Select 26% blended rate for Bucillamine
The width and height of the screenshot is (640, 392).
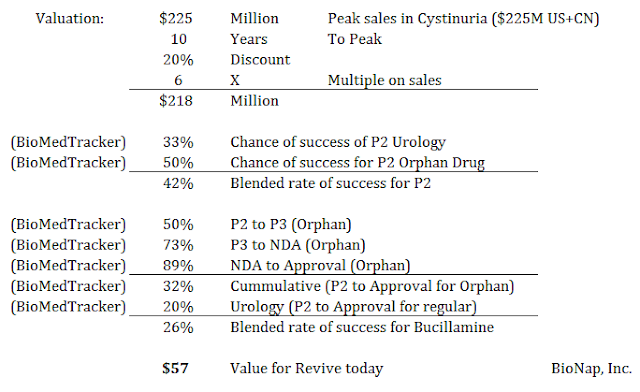(x=178, y=327)
